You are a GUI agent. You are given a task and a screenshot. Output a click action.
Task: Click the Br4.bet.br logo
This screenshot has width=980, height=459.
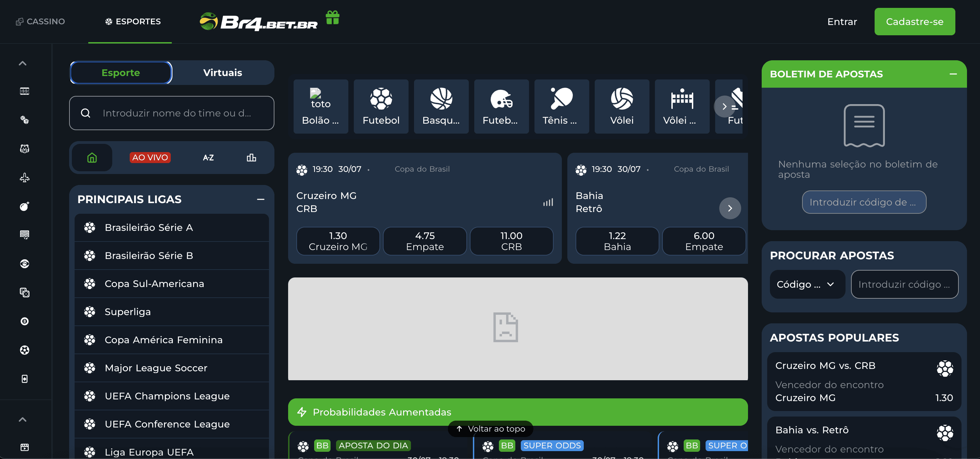pos(259,22)
